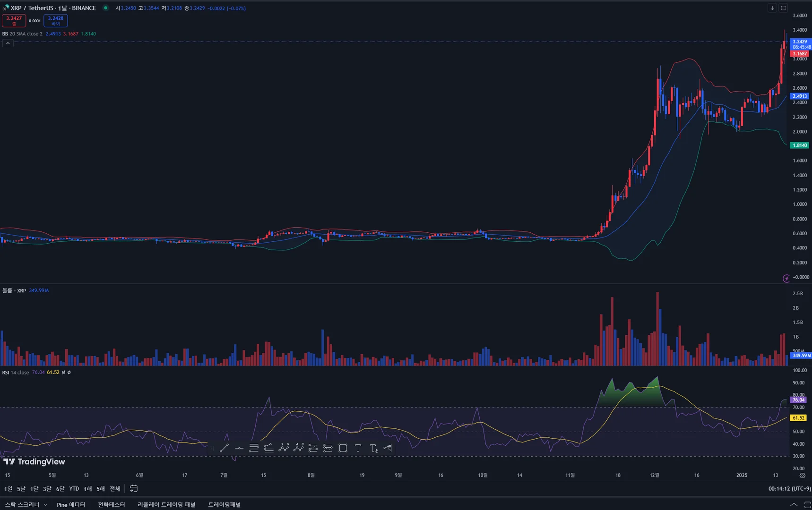The width and height of the screenshot is (812, 510).
Task: Select the Elliott impulse wave (1-5) tool
Action: click(x=284, y=448)
